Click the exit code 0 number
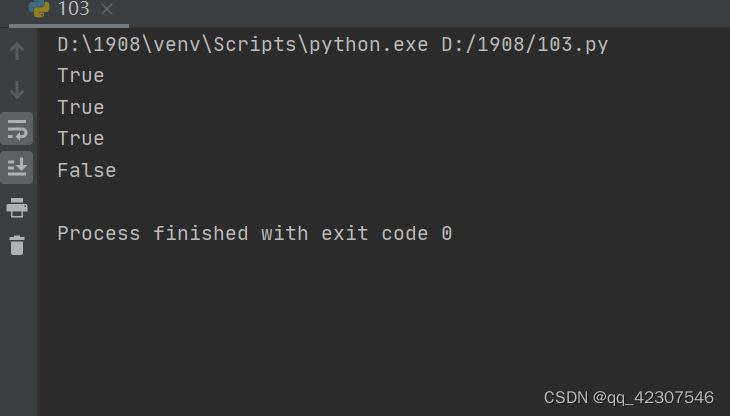This screenshot has height=416, width=730. pyautogui.click(x=446, y=234)
